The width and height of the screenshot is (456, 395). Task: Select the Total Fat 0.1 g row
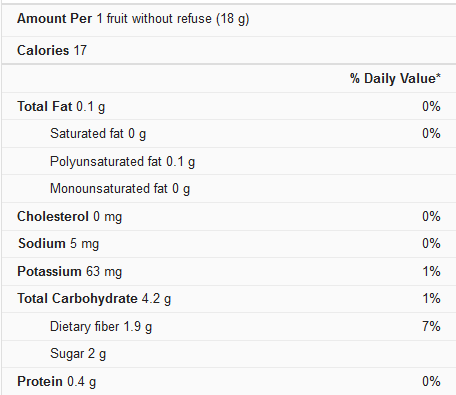pos(229,106)
